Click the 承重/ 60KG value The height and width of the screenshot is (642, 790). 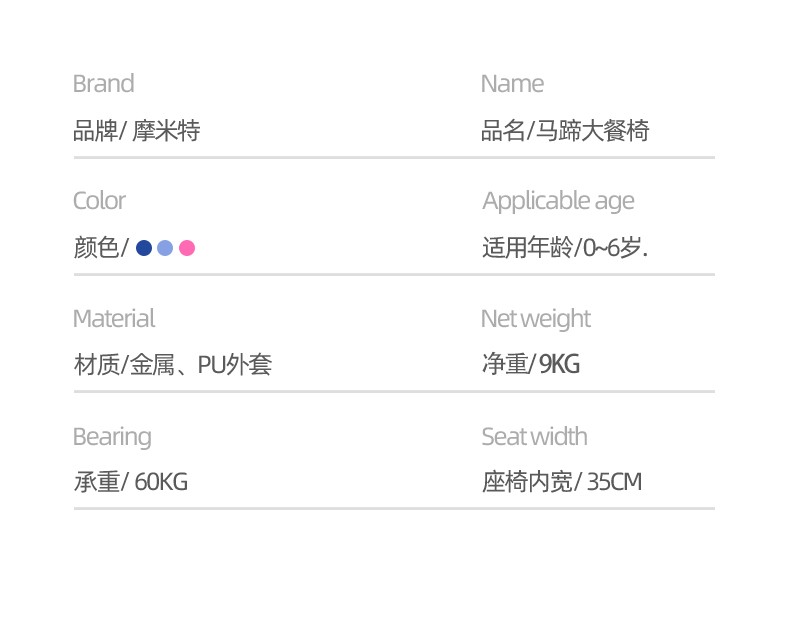[130, 481]
